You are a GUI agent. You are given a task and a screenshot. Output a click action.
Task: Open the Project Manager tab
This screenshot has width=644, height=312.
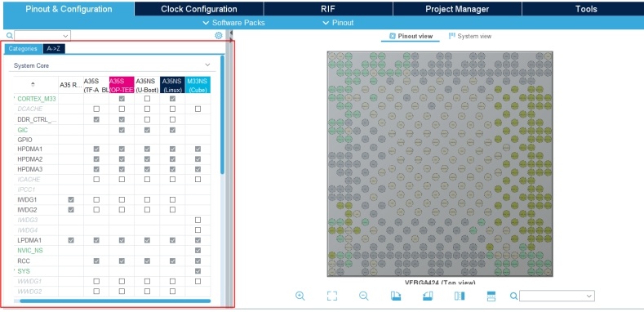457,9
